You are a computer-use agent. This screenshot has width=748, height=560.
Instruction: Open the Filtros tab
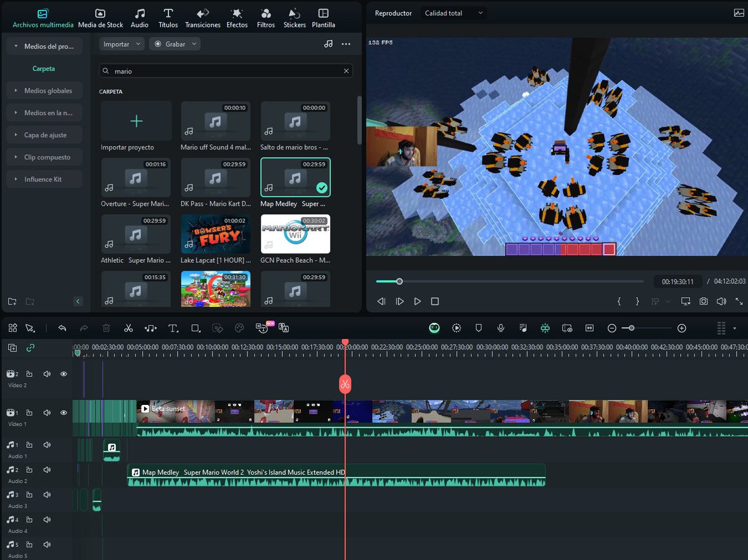[266, 18]
